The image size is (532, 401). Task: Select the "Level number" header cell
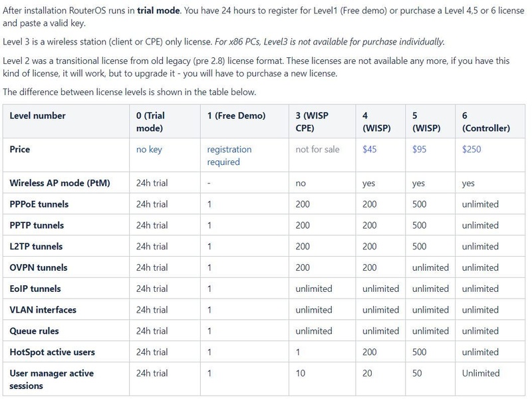(38, 116)
